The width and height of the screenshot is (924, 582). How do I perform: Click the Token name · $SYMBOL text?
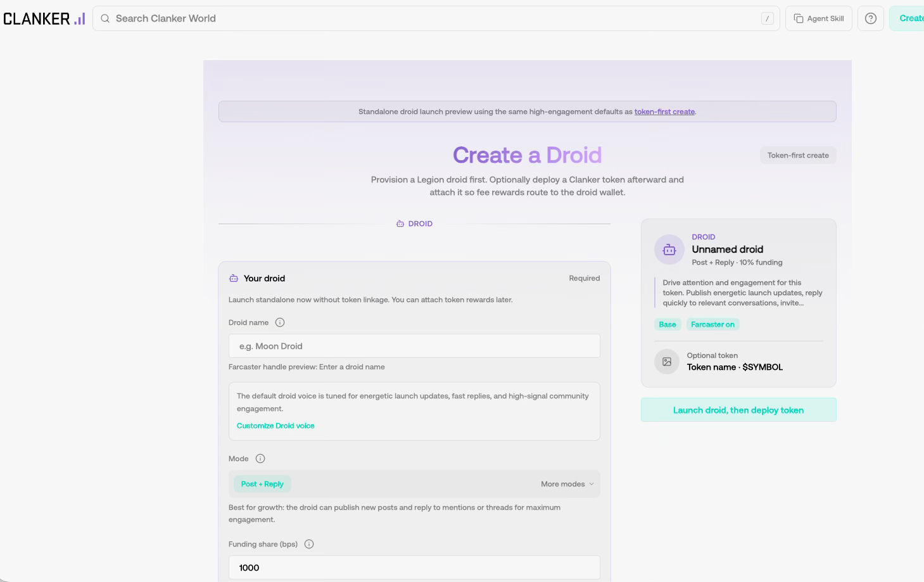(735, 367)
